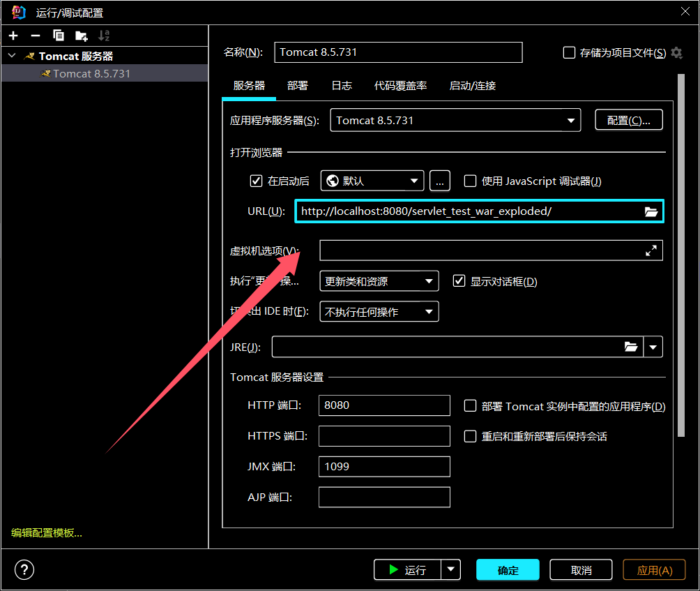Create new configuration folder
The width and height of the screenshot is (700, 591).
pyautogui.click(x=82, y=36)
